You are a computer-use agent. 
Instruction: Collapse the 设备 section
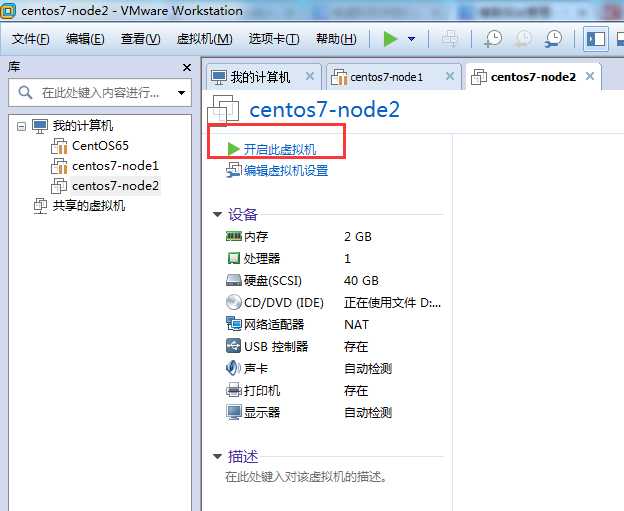click(x=217, y=215)
